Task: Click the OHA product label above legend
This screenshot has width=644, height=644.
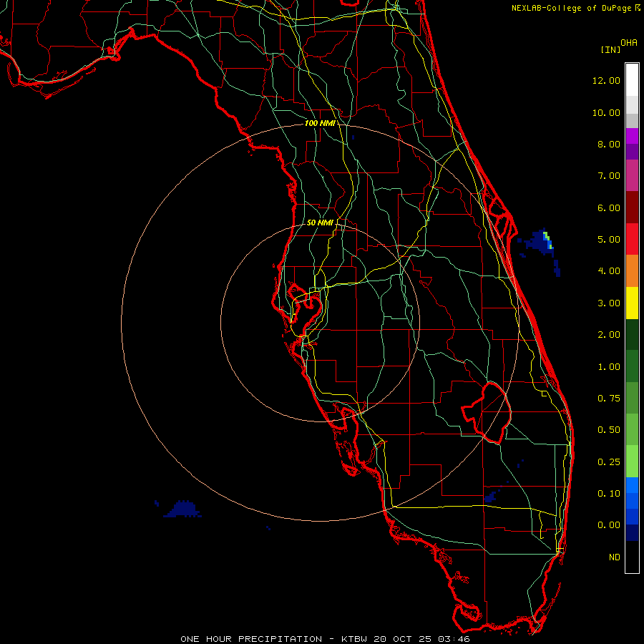Action: coord(629,43)
